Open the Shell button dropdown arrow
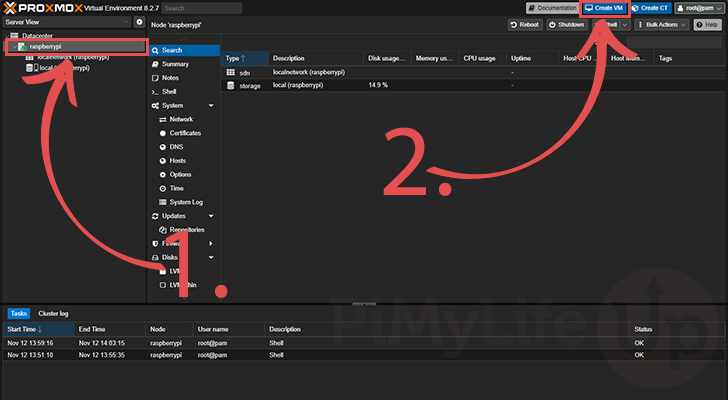The width and height of the screenshot is (728, 400). pos(625,25)
